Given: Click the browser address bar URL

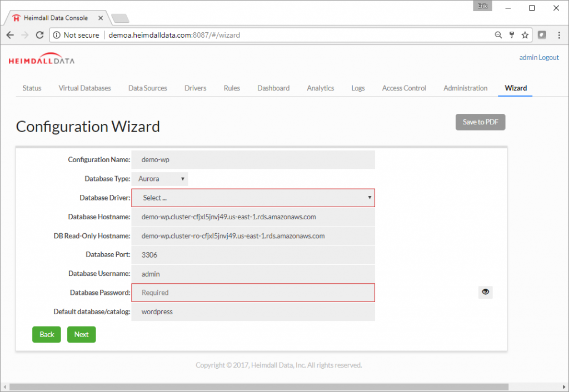Looking at the screenshot, I should coord(174,35).
